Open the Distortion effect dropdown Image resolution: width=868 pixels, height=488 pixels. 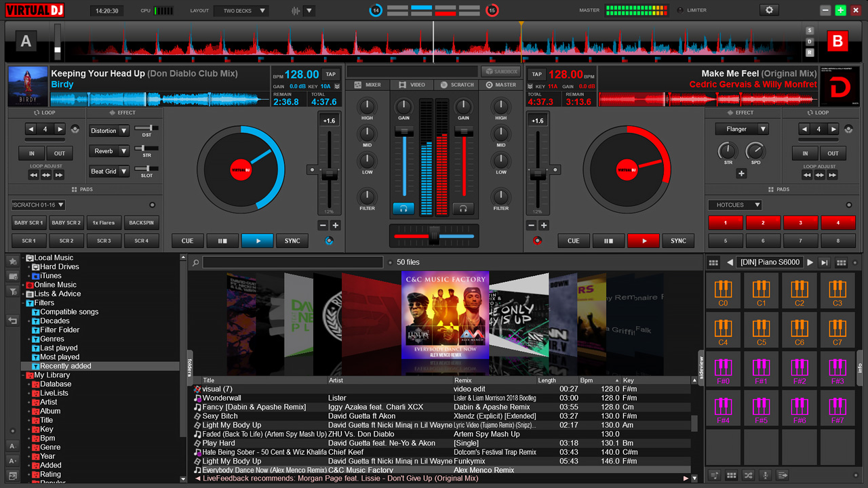tap(108, 131)
